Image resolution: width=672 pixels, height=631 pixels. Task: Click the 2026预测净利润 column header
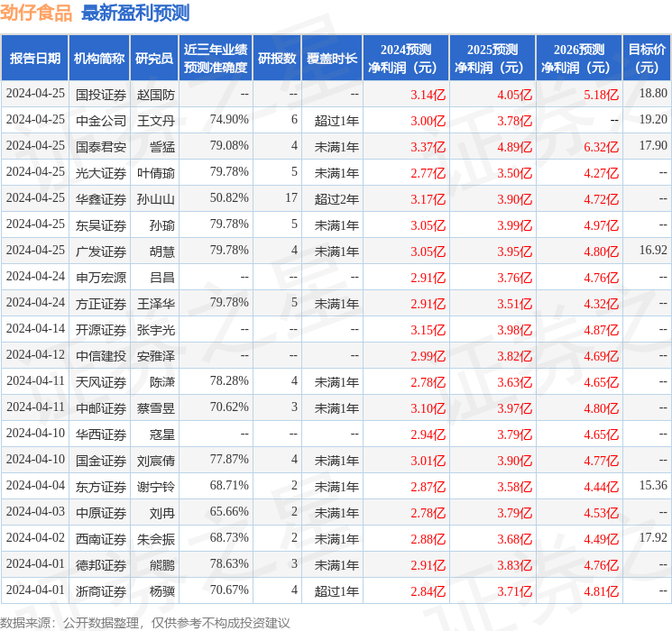click(579, 59)
